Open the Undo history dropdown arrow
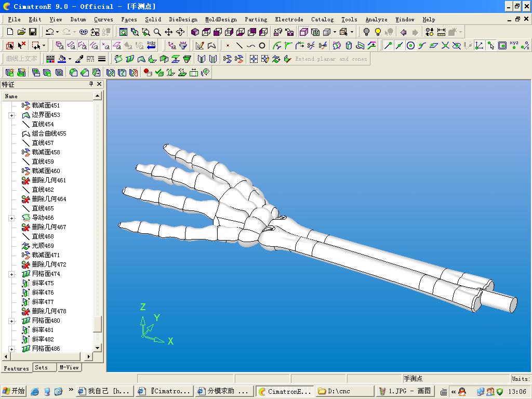 coord(57,32)
